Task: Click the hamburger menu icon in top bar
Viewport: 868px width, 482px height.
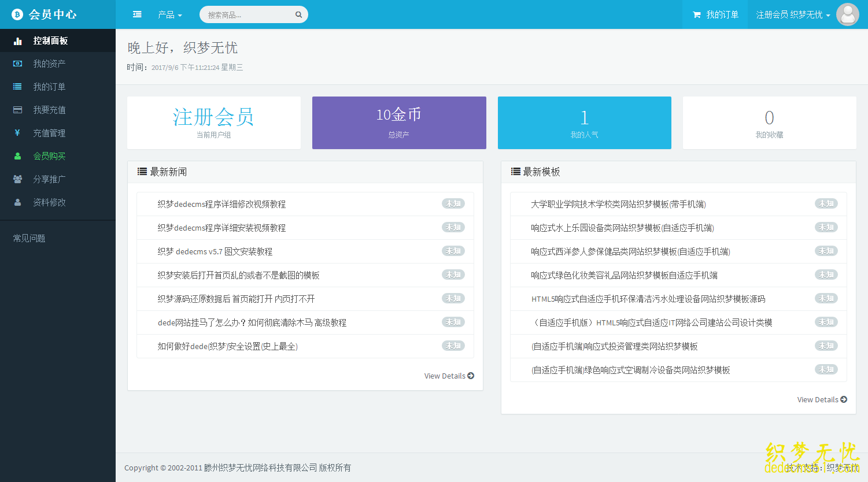Action: (x=137, y=14)
